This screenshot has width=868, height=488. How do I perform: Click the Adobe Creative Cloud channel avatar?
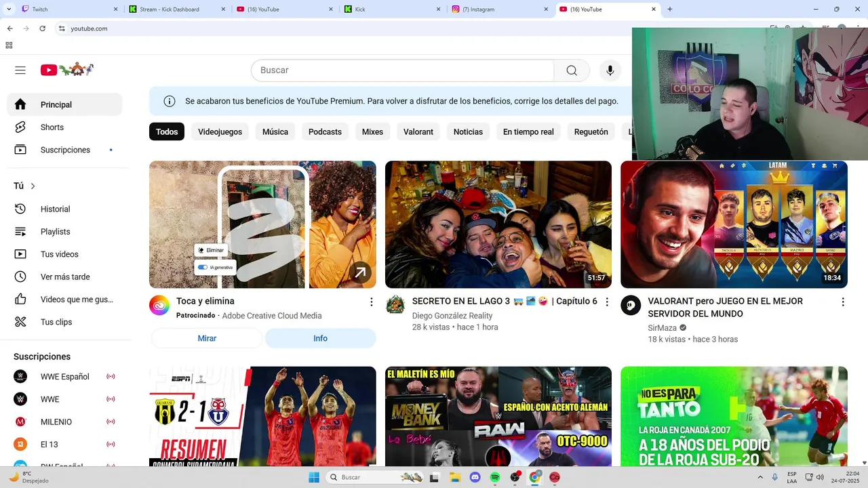pyautogui.click(x=159, y=305)
